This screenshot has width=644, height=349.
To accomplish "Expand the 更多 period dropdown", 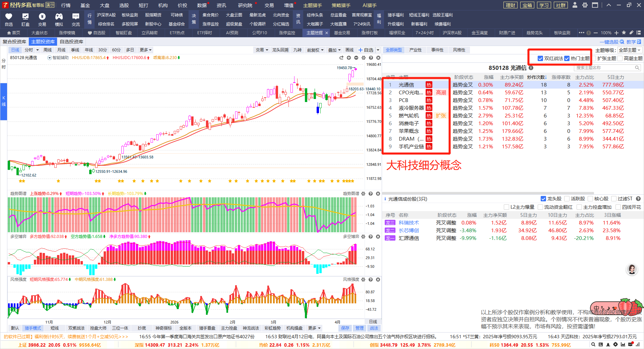I will coord(146,50).
